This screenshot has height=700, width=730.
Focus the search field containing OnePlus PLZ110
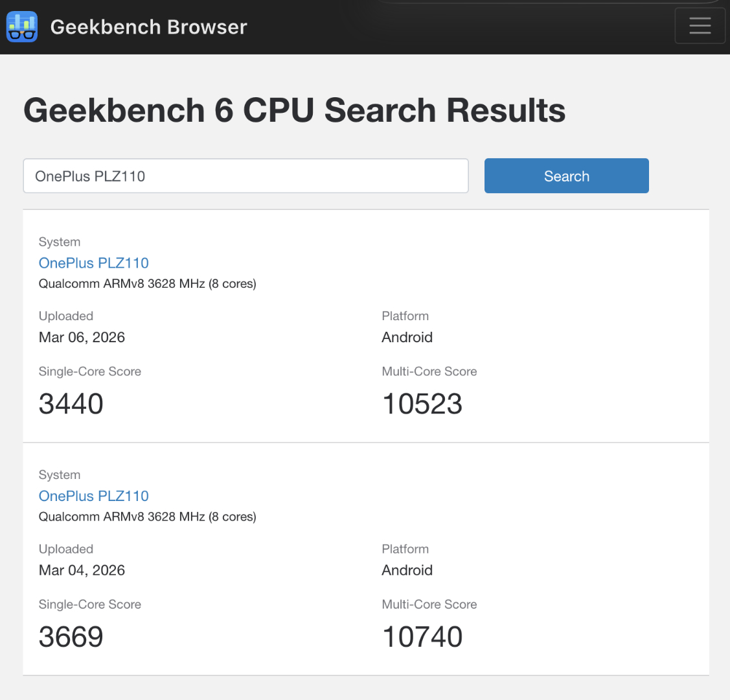point(245,176)
